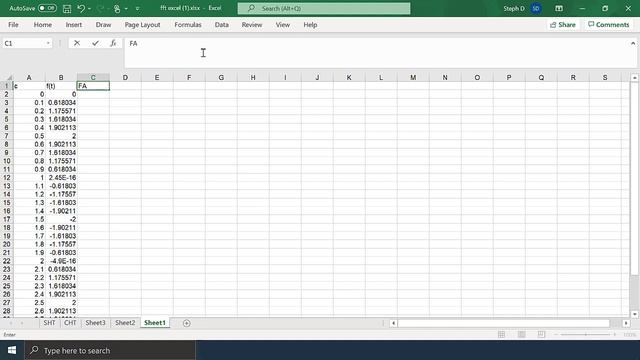
Task: Select column A header
Action: tap(29, 78)
